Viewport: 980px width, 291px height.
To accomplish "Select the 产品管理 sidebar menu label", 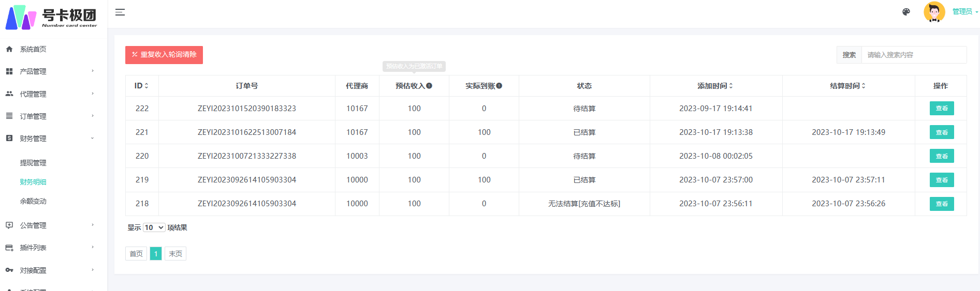I will click(x=33, y=71).
